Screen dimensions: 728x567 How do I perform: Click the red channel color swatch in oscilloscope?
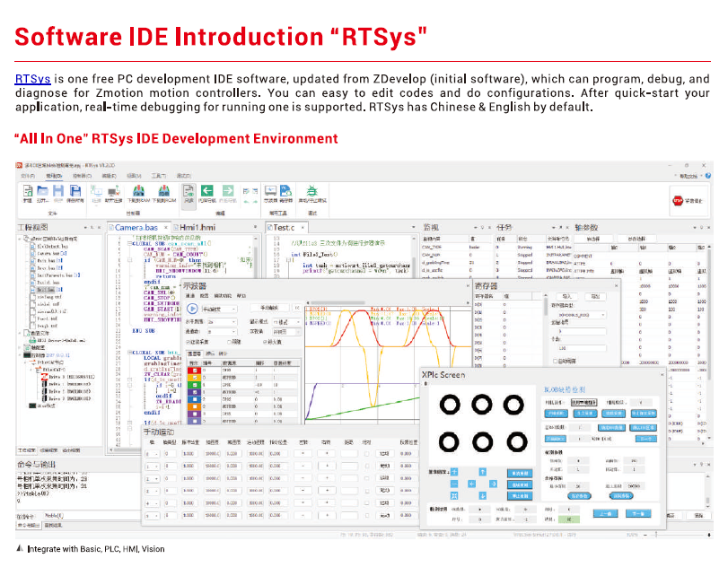pyautogui.click(x=193, y=369)
